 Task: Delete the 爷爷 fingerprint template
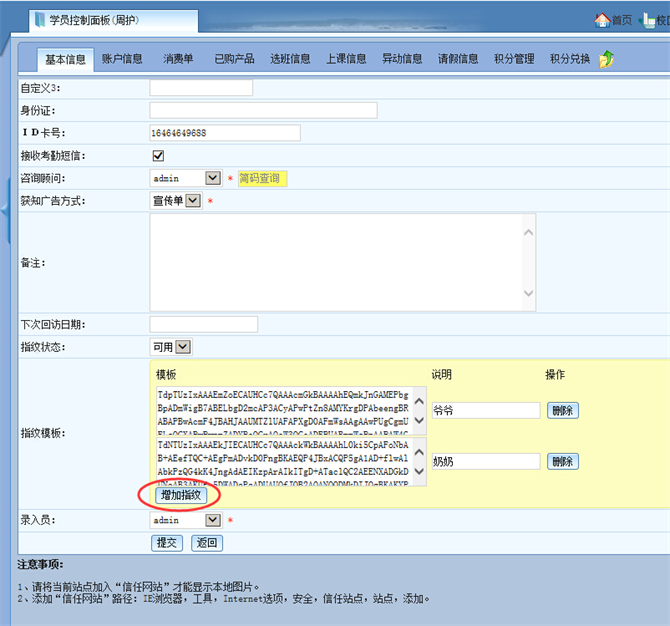(562, 410)
